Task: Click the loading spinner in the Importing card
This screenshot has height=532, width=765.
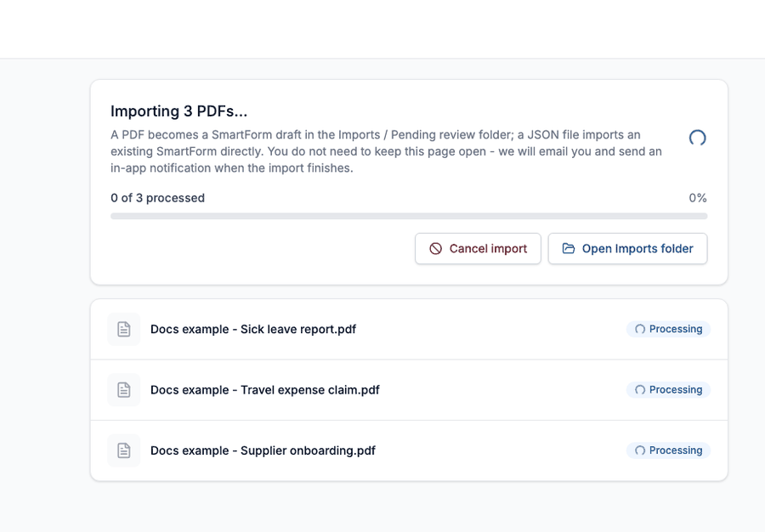Action: 697,138
